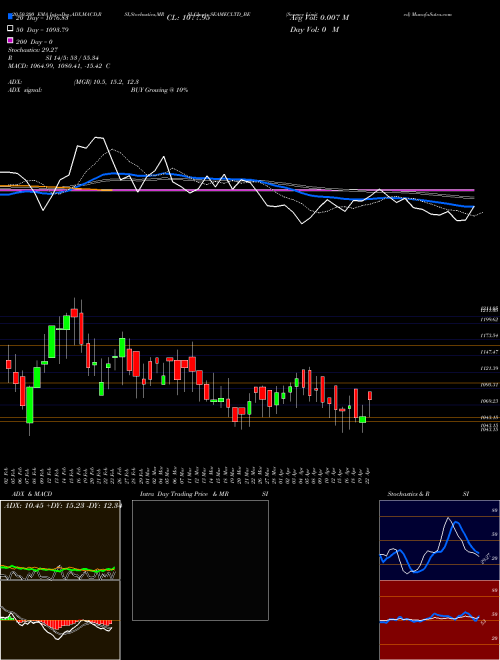Select the ADX: 10.45 +DY: 15.23 readout

point(62,506)
